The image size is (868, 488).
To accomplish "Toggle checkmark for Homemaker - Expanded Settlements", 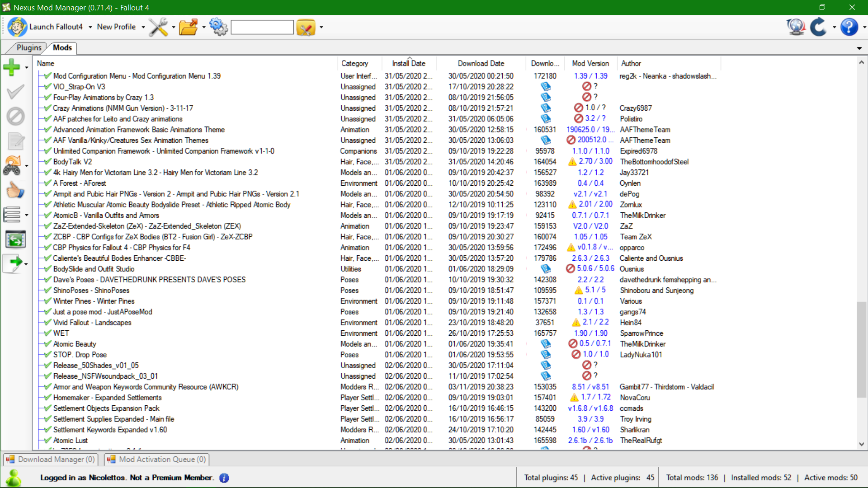I will pyautogui.click(x=48, y=398).
